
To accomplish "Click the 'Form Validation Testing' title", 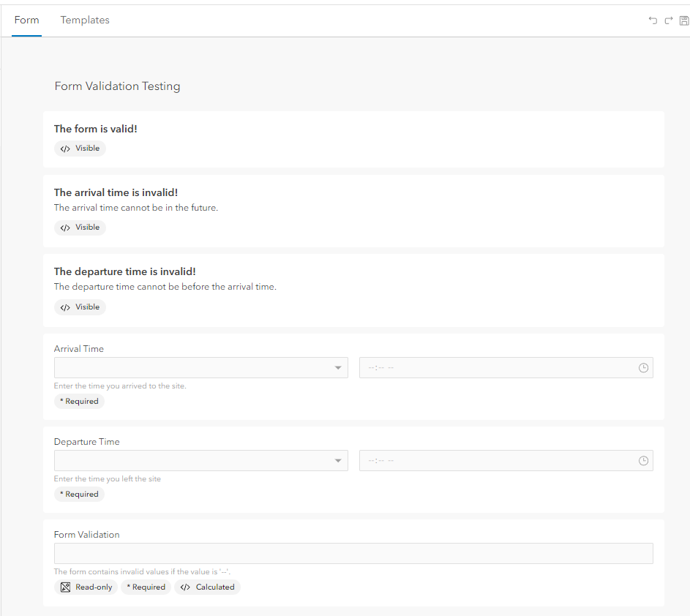I will coord(117,86).
